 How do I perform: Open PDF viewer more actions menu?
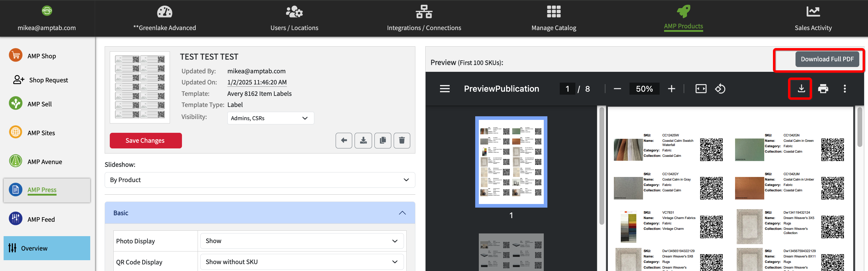(845, 89)
